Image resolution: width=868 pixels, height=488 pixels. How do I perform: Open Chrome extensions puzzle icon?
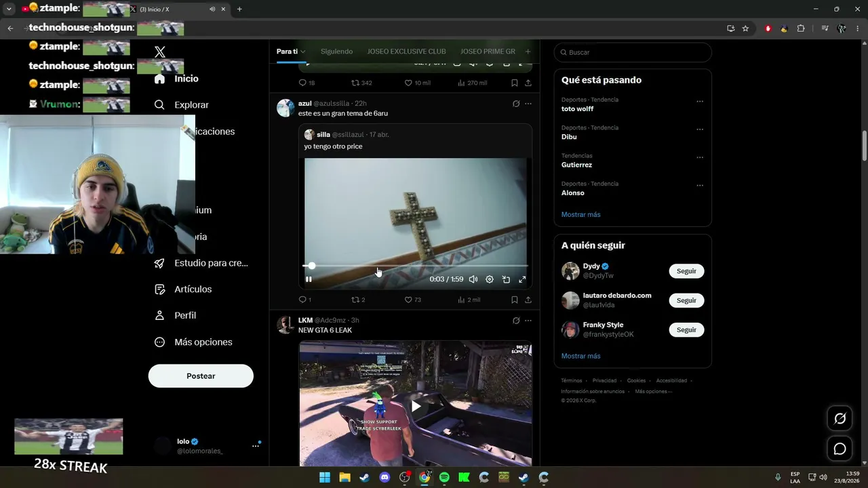point(801,28)
